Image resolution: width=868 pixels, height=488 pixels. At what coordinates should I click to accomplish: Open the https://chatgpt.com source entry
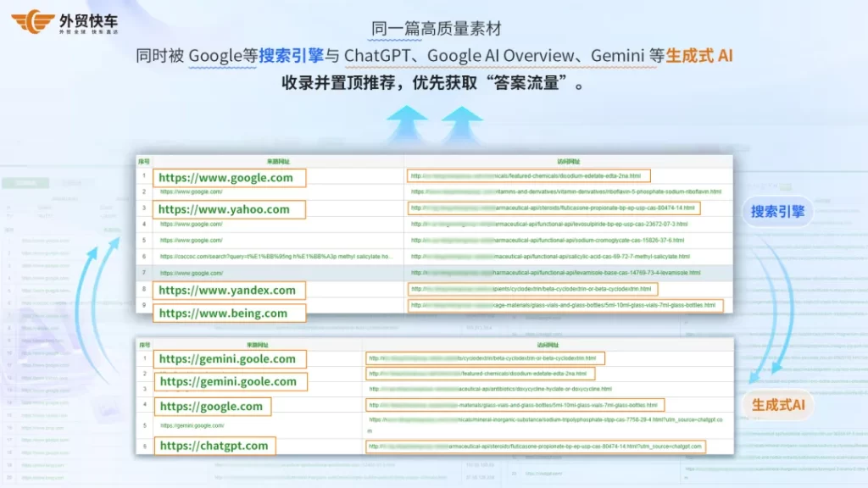216,446
